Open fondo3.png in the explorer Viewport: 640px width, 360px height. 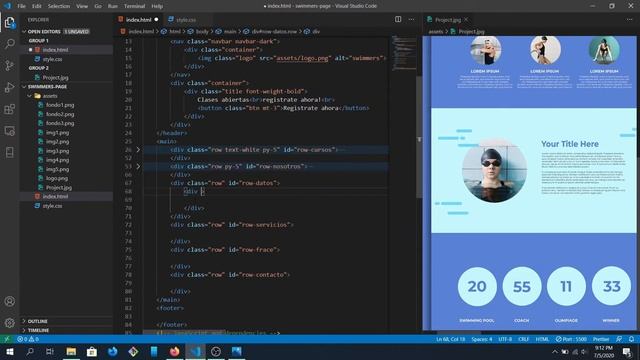(60, 123)
